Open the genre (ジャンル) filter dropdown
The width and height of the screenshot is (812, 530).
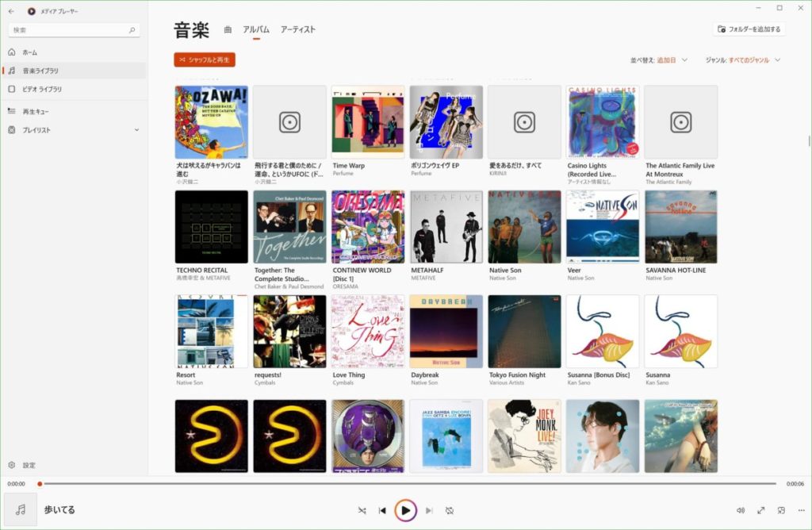(x=742, y=60)
